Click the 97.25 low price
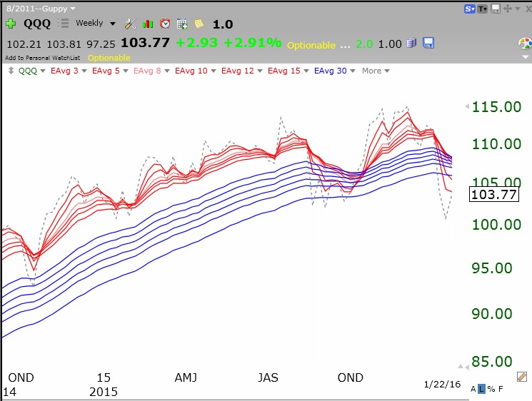The width and height of the screenshot is (532, 401). [101, 44]
